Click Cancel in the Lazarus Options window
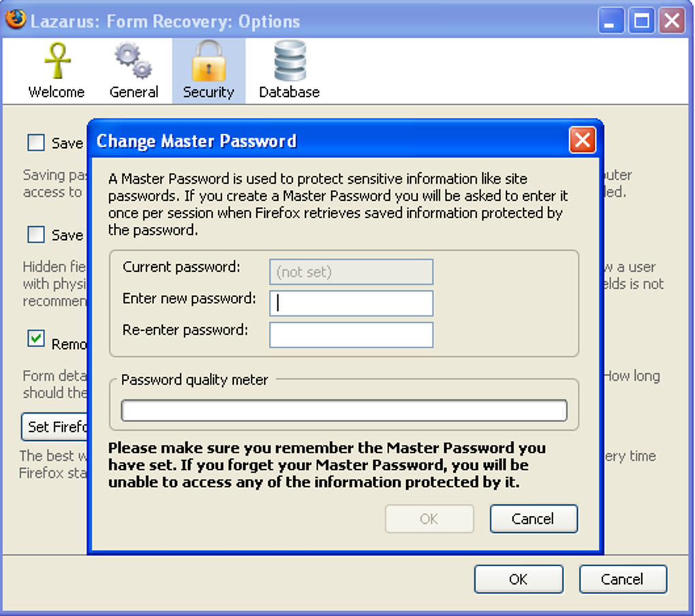This screenshot has height=616, width=695. (623, 579)
